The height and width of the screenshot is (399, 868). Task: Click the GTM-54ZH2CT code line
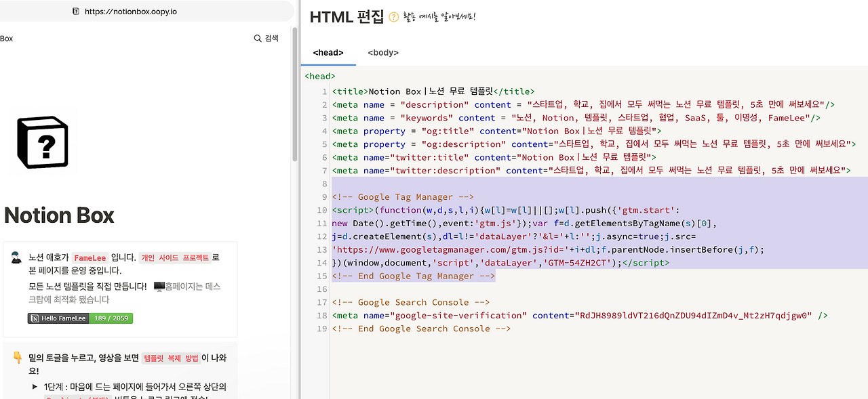500,263
